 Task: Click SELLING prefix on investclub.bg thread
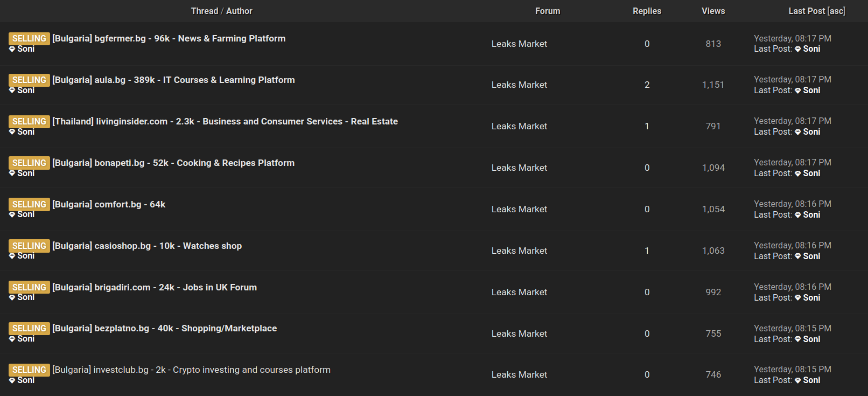(x=29, y=370)
